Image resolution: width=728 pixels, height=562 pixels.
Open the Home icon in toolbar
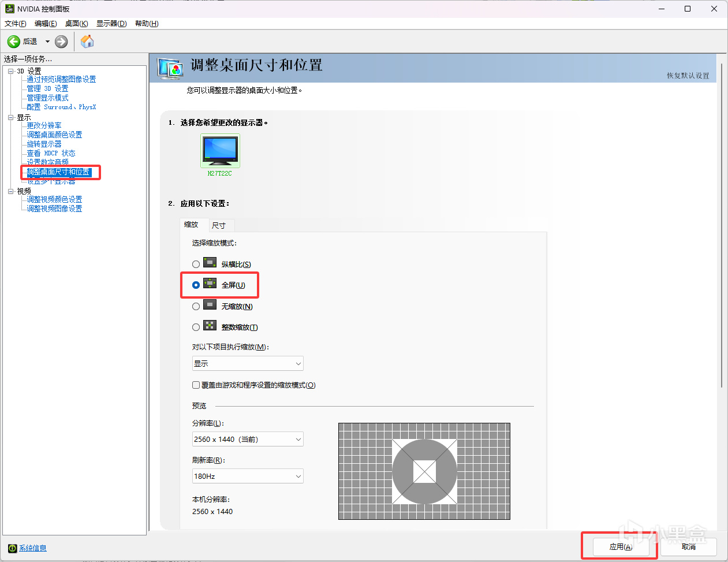click(87, 42)
